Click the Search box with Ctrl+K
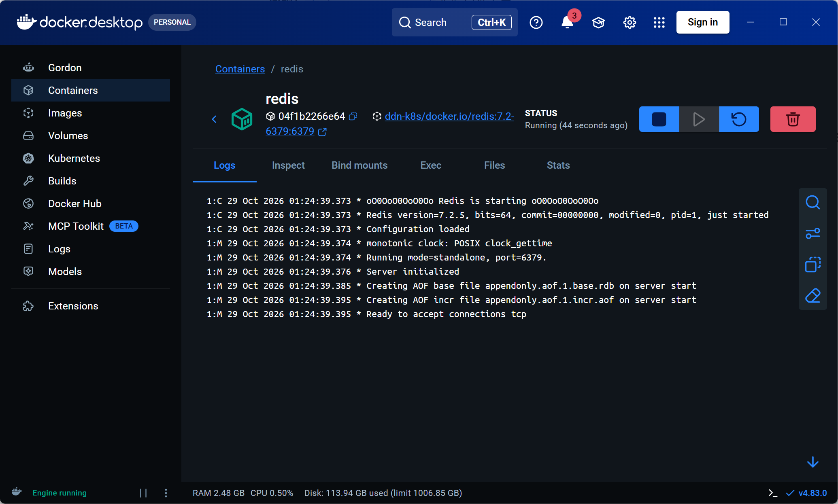 click(x=455, y=22)
